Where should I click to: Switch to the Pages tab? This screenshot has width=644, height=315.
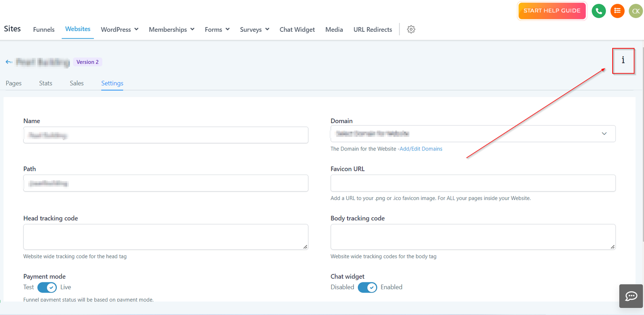tap(14, 83)
